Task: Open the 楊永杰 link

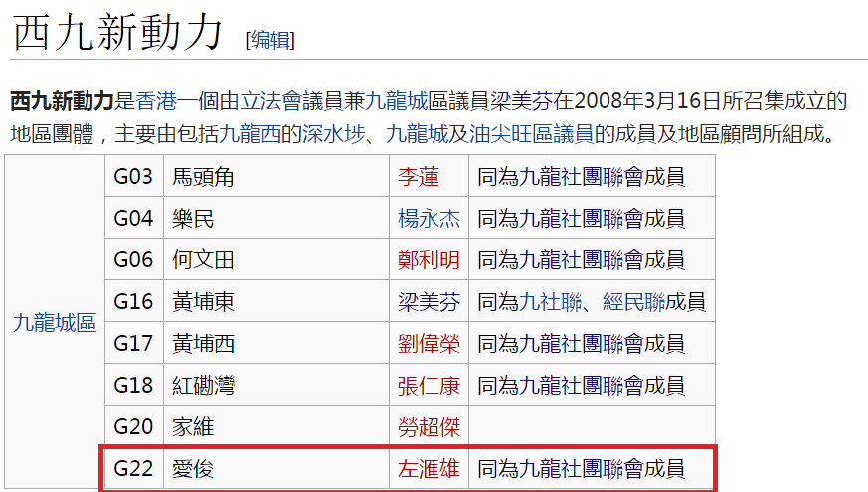Action: click(x=429, y=218)
